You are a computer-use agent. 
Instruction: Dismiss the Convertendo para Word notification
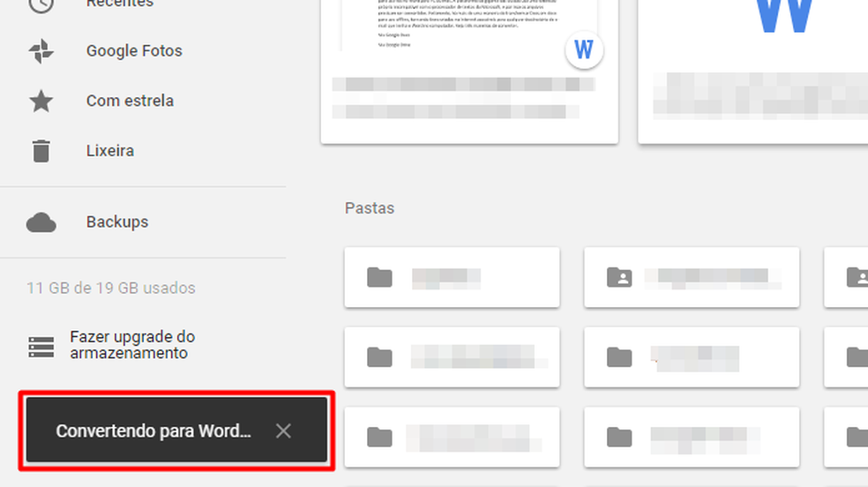coord(283,431)
